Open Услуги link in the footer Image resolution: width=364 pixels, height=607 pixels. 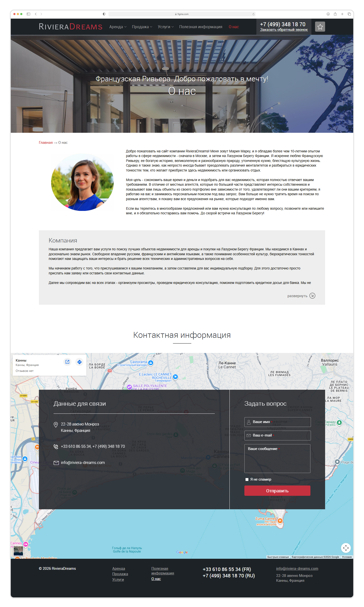[118, 579]
